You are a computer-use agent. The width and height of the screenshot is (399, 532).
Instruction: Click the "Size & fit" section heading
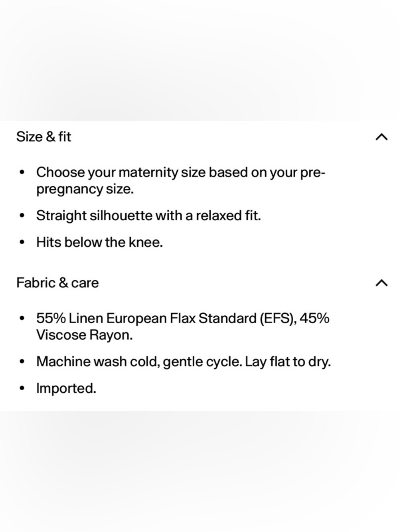click(43, 137)
